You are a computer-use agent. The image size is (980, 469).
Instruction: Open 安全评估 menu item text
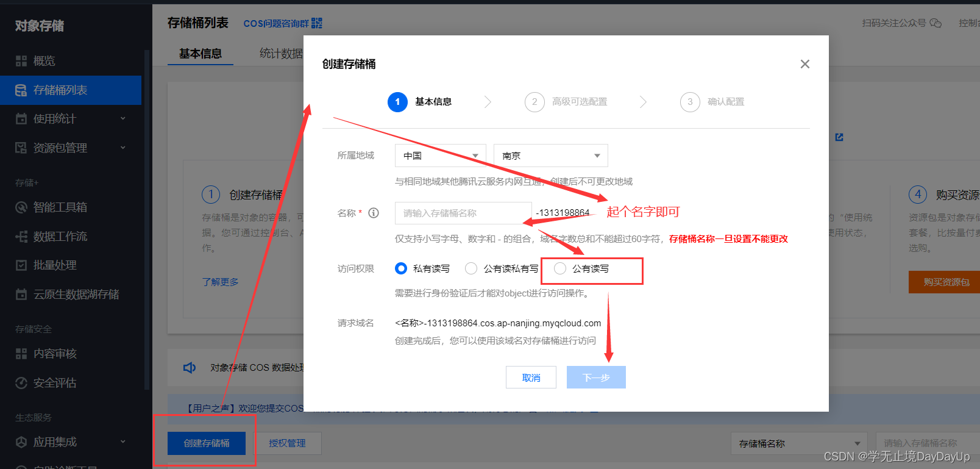tap(55, 383)
